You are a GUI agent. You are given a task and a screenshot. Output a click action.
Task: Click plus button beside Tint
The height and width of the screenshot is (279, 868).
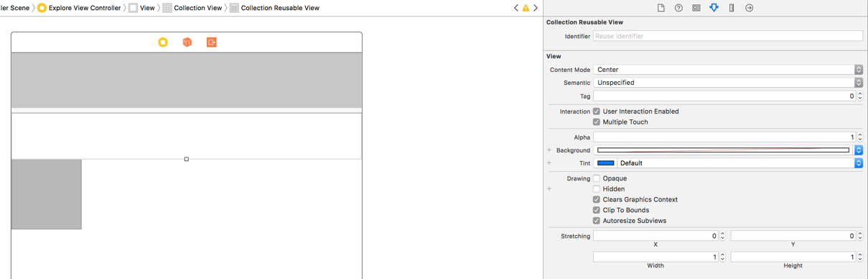coord(549,163)
